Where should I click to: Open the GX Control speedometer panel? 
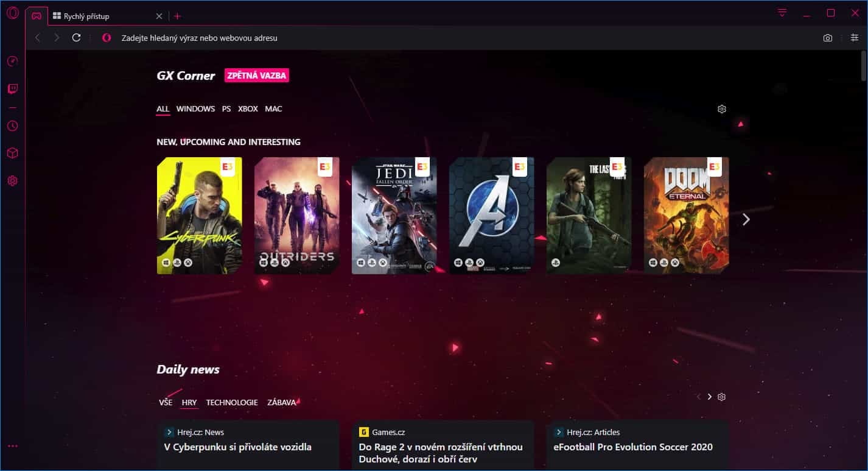click(12, 61)
